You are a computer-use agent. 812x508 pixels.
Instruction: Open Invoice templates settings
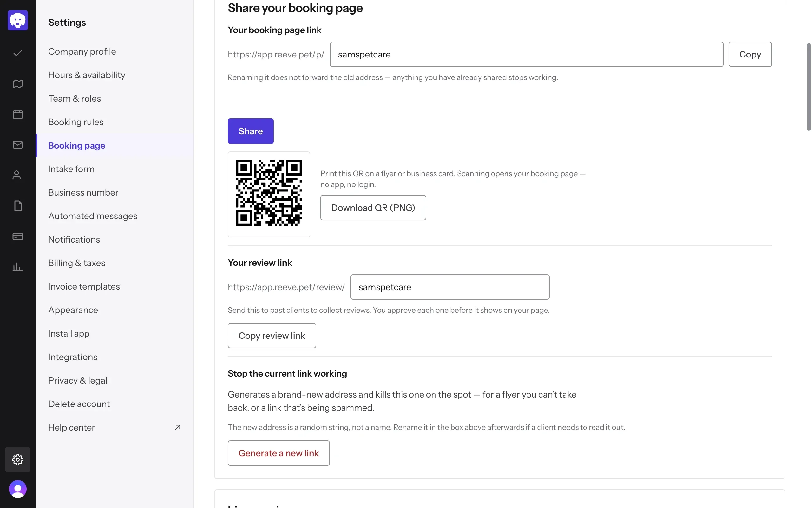click(115, 287)
